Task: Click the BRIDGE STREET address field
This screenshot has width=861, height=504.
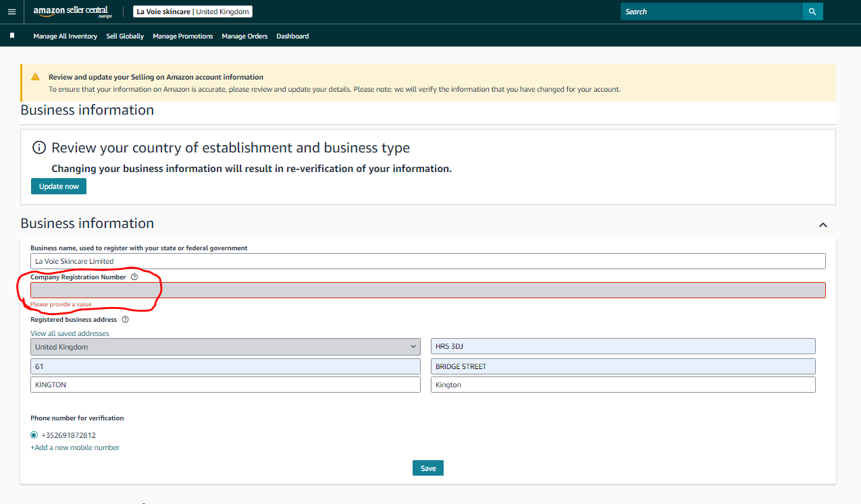Action: (x=623, y=366)
